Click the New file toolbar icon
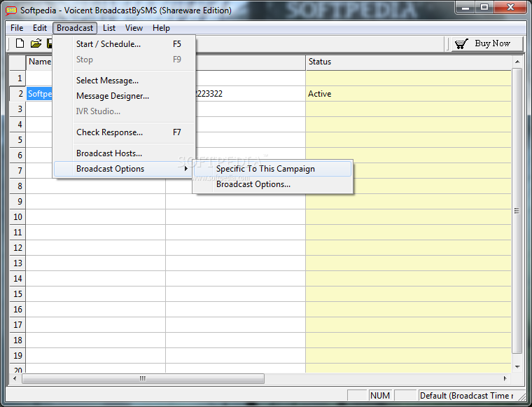This screenshot has height=407, width=532. pyautogui.click(x=20, y=43)
